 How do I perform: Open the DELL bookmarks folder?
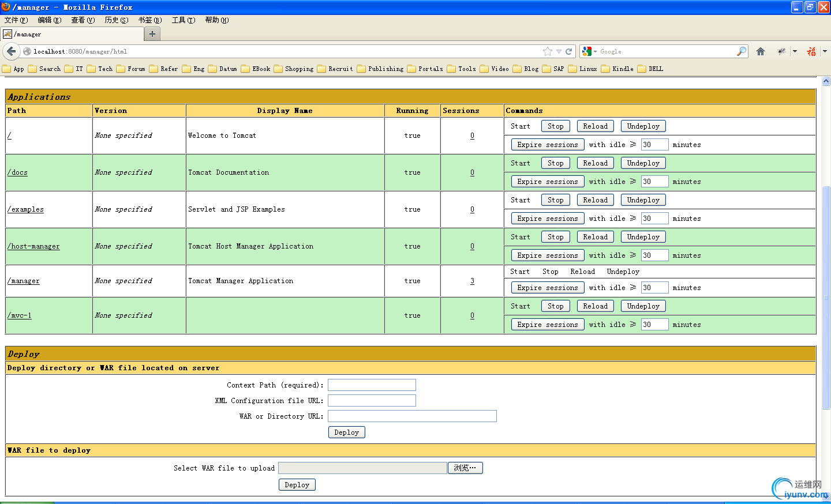(x=650, y=69)
